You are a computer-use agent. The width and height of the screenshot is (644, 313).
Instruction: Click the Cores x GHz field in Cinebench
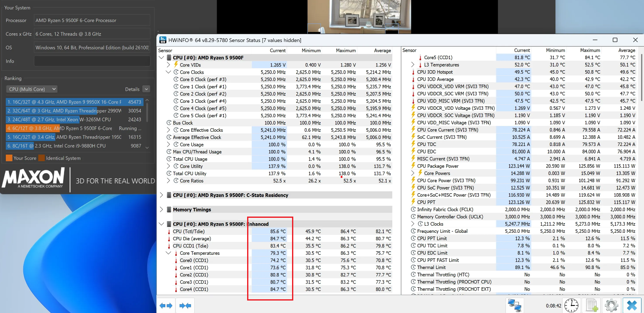click(92, 34)
